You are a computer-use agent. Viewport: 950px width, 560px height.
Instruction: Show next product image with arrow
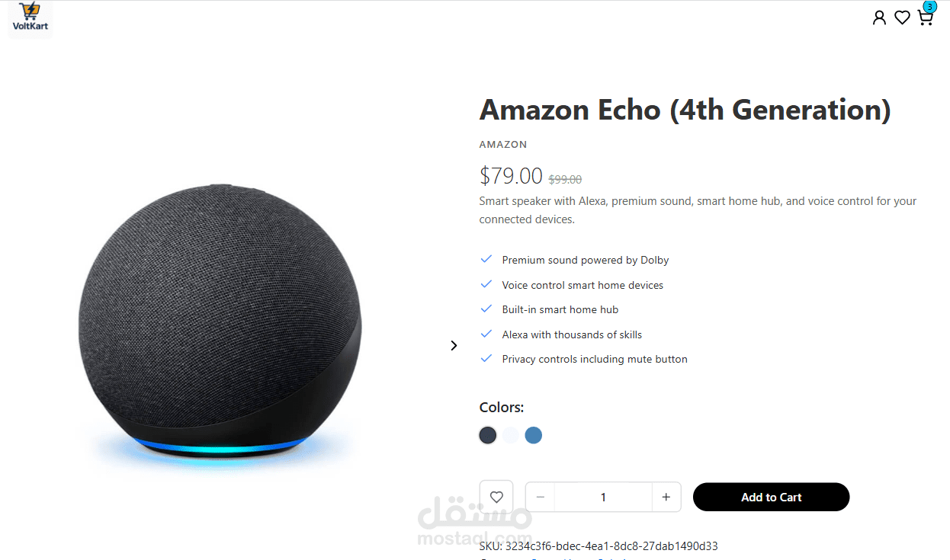[x=454, y=345]
